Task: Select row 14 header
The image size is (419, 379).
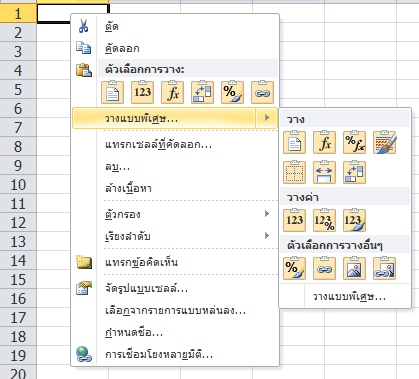Action: pos(18,260)
